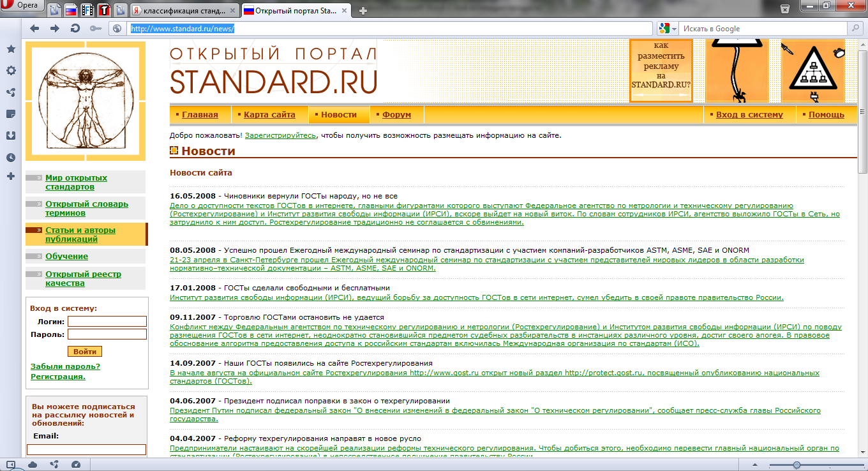The width and height of the screenshot is (868, 471).
Task: Click the 'Логин' input field
Action: pos(107,322)
